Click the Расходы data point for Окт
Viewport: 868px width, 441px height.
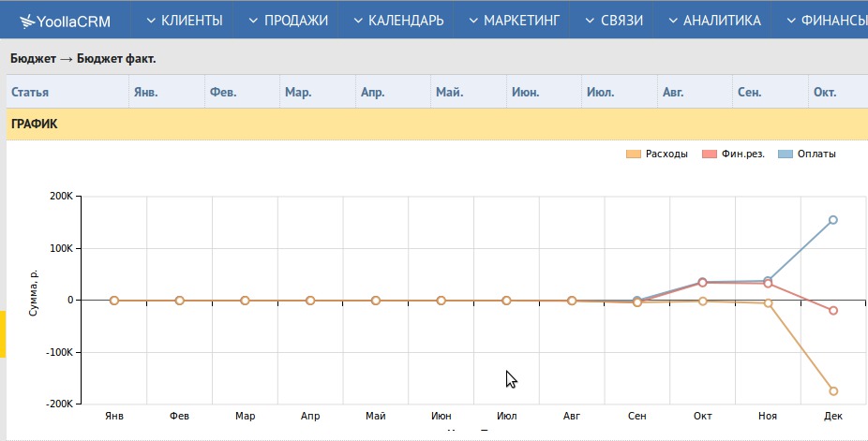coord(702,301)
